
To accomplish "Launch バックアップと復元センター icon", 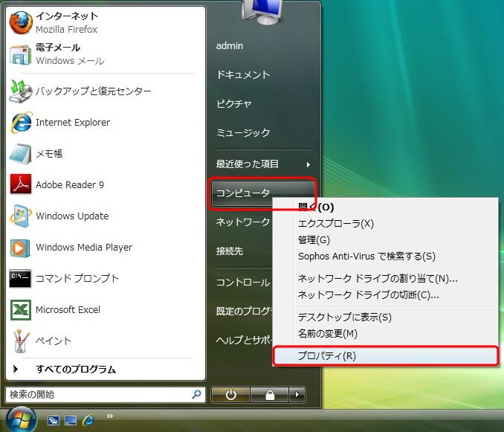I will [21, 91].
